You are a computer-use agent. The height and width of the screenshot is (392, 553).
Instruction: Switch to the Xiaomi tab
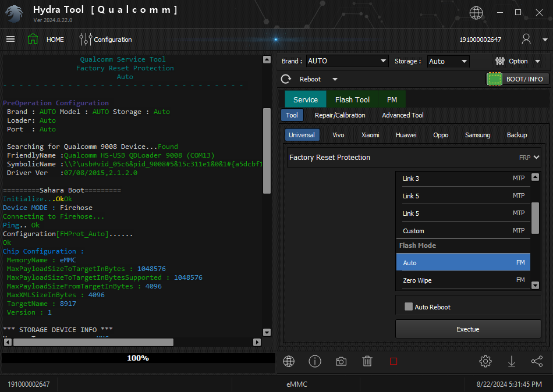[x=370, y=135]
